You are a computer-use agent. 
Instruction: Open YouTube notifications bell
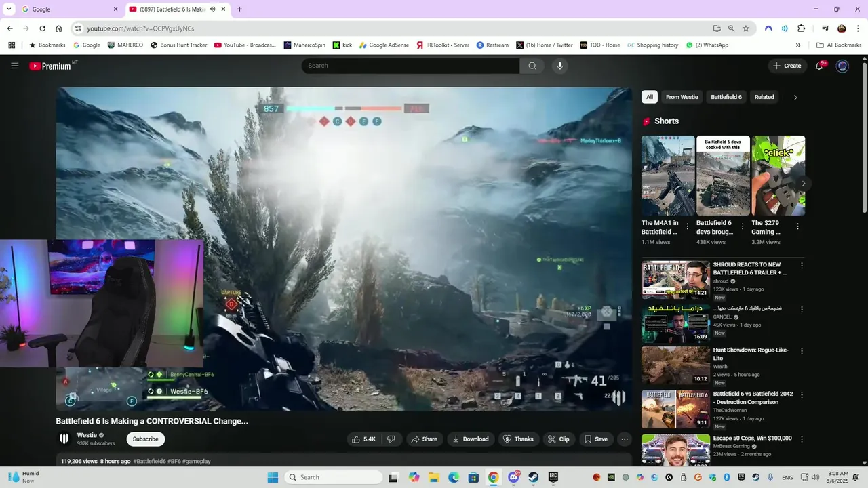(819, 66)
